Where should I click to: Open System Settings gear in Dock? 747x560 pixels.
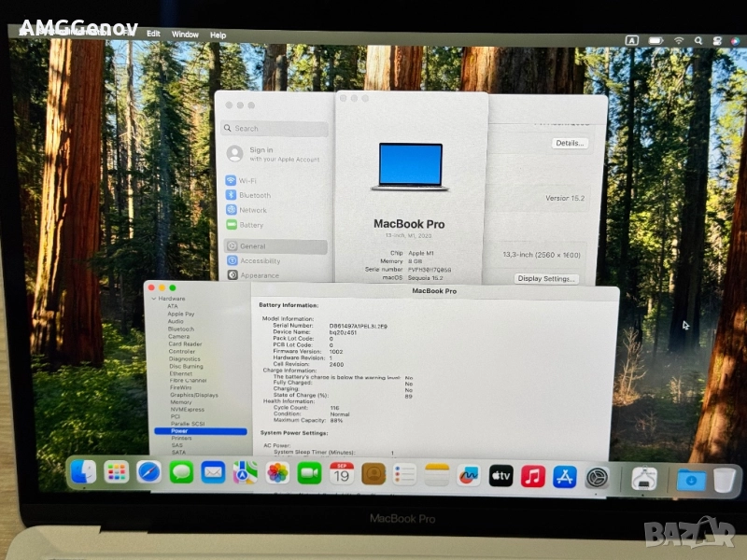click(x=597, y=478)
